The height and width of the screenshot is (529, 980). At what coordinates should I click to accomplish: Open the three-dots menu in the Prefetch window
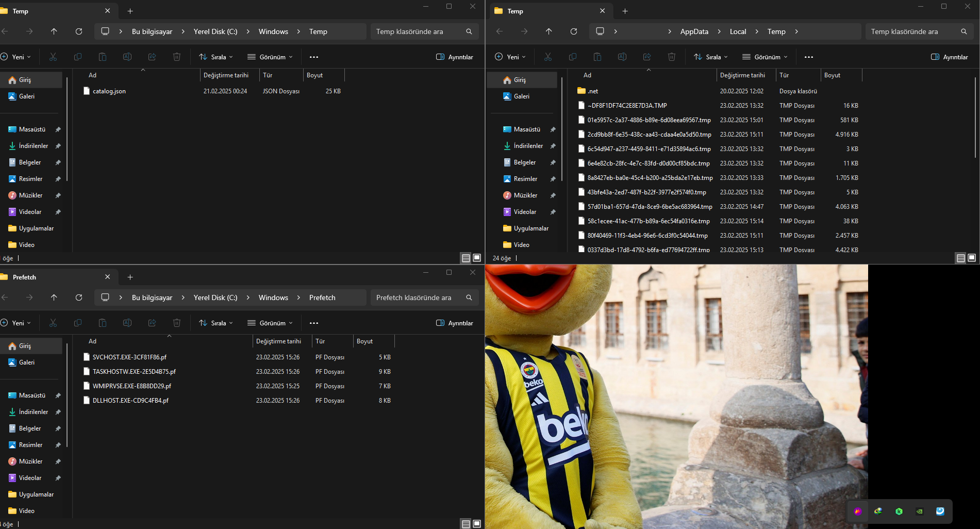(314, 323)
